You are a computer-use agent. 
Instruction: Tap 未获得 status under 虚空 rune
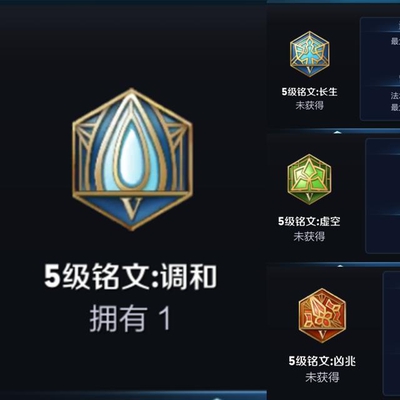click(309, 237)
